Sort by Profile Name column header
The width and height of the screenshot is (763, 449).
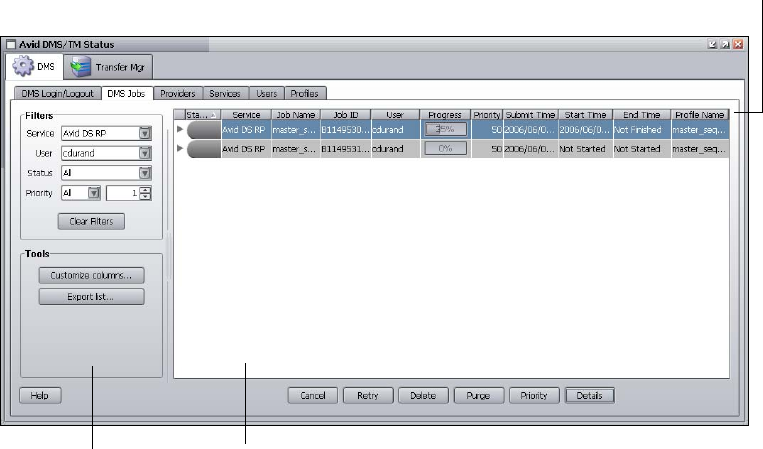click(x=700, y=115)
